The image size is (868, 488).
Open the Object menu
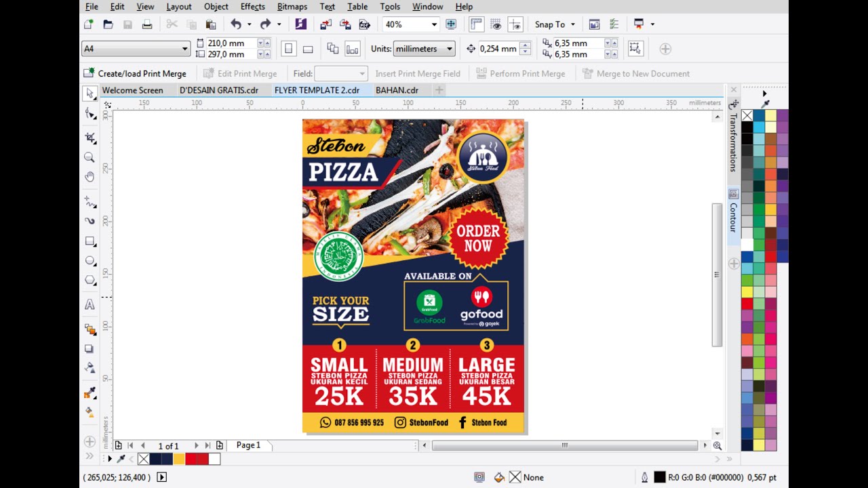[x=216, y=7]
